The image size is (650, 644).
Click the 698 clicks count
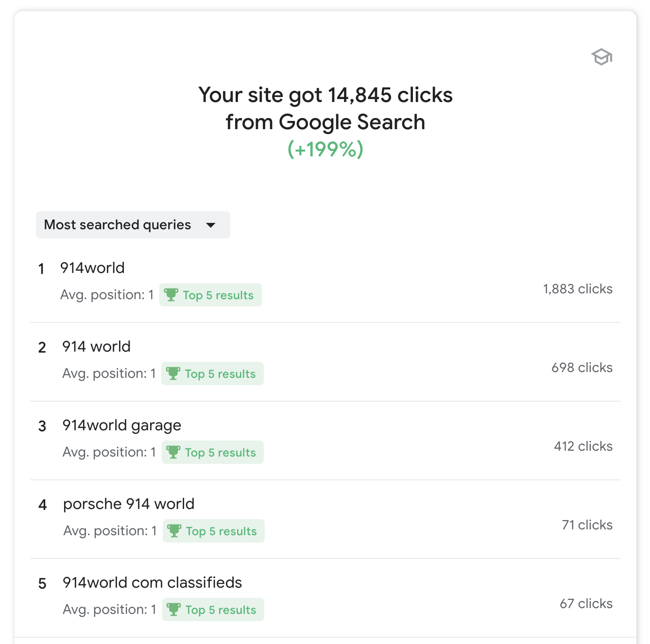coord(582,368)
